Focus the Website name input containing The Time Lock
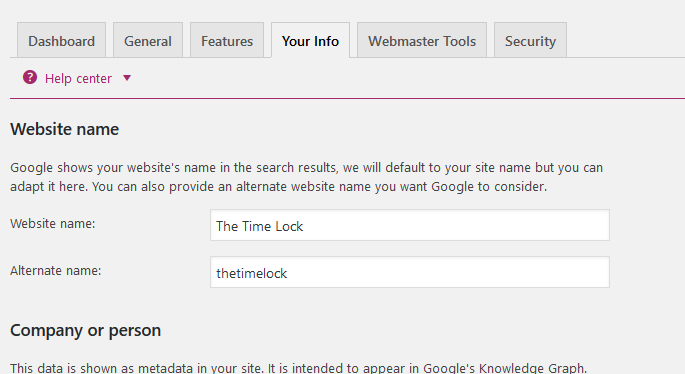 click(x=410, y=225)
